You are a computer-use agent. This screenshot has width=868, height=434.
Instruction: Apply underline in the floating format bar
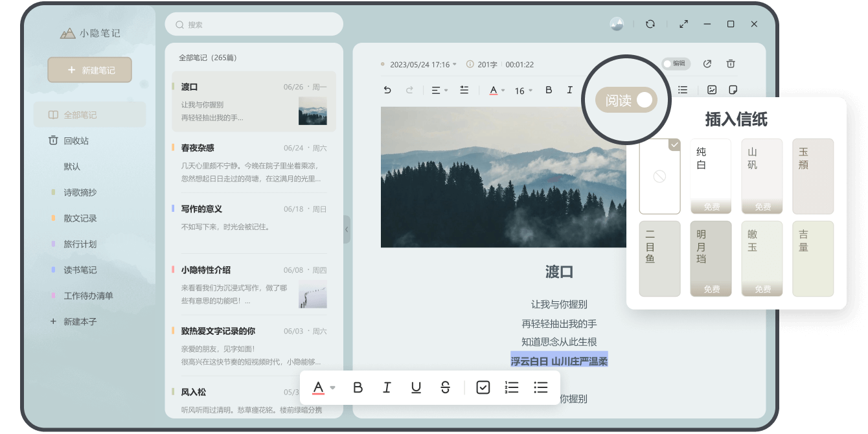tap(416, 387)
